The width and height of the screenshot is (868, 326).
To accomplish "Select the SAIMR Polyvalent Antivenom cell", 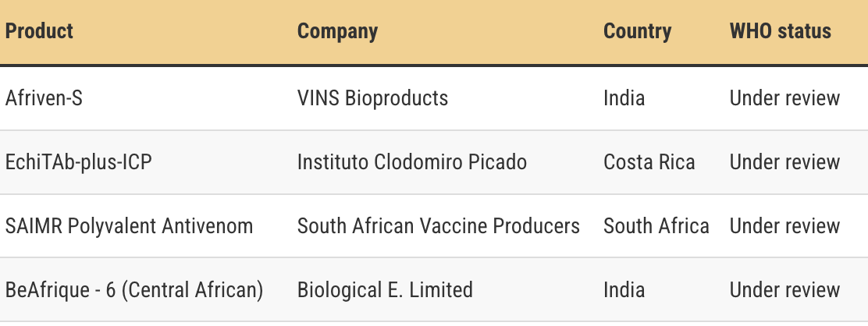I will click(129, 226).
